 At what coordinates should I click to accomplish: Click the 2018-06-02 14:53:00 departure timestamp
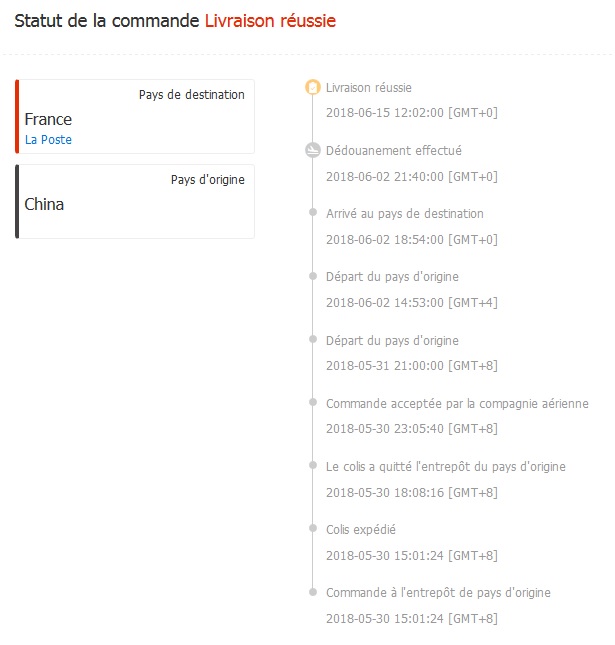point(411,302)
